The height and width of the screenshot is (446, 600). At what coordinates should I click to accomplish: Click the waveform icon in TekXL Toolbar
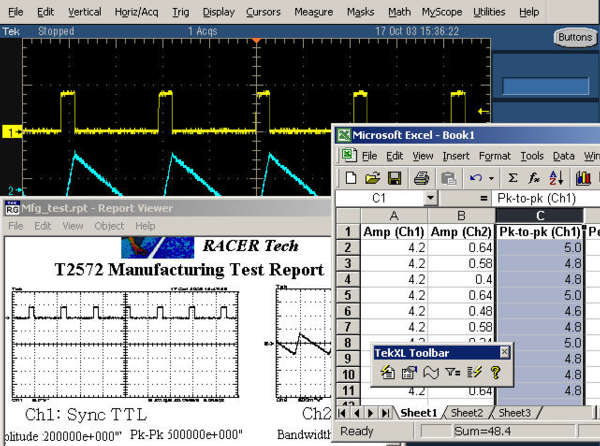(430, 373)
